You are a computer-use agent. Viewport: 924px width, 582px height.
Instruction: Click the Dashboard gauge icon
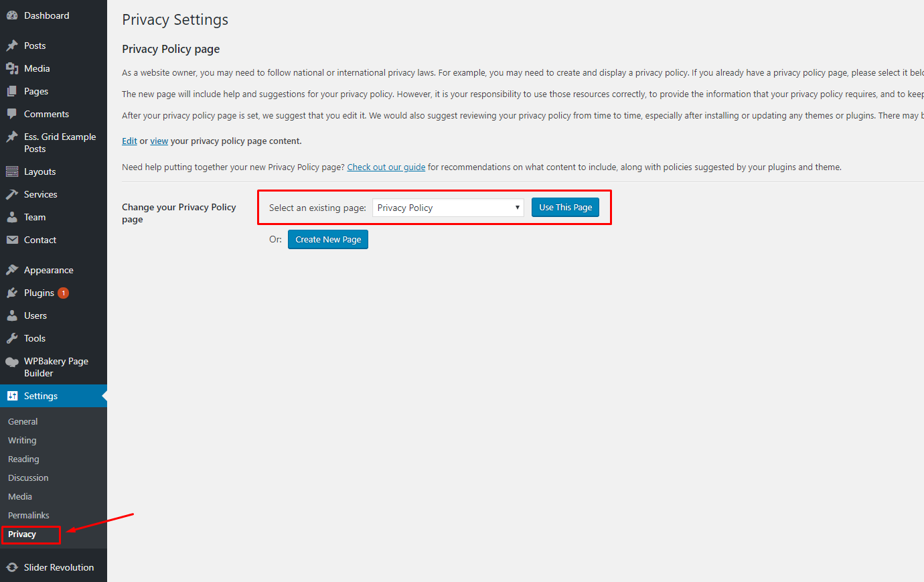coord(12,15)
